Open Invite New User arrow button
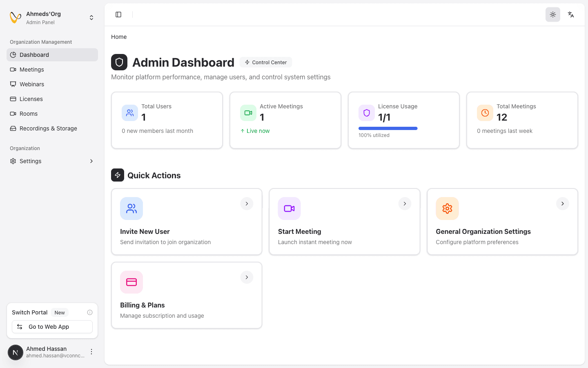Viewport: 588px width, 368px height. pos(247,204)
